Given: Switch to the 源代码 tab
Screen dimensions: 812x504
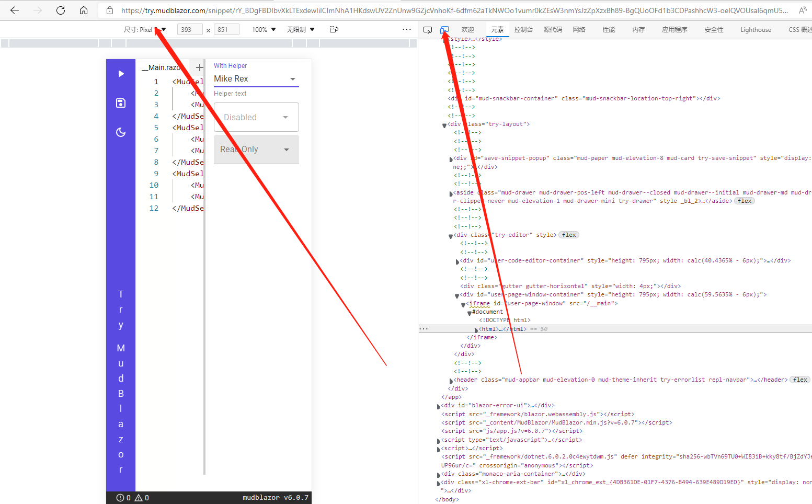Looking at the screenshot, I should click(x=553, y=30).
